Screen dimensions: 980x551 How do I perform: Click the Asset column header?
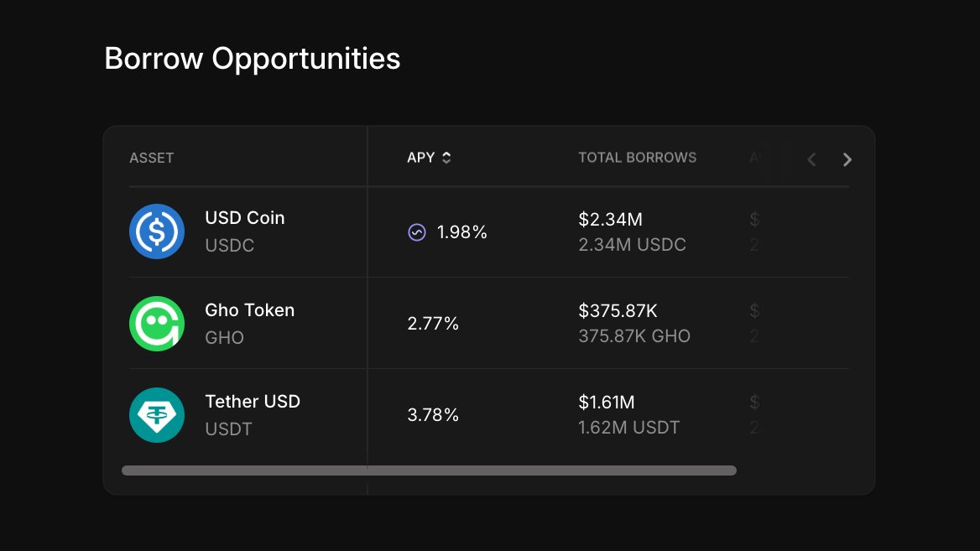tap(151, 158)
